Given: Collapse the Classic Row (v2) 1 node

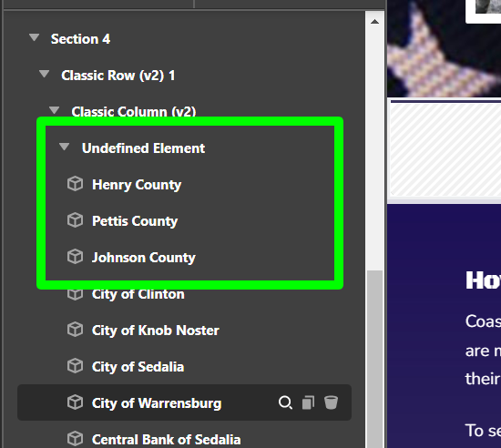Looking at the screenshot, I should (x=44, y=74).
